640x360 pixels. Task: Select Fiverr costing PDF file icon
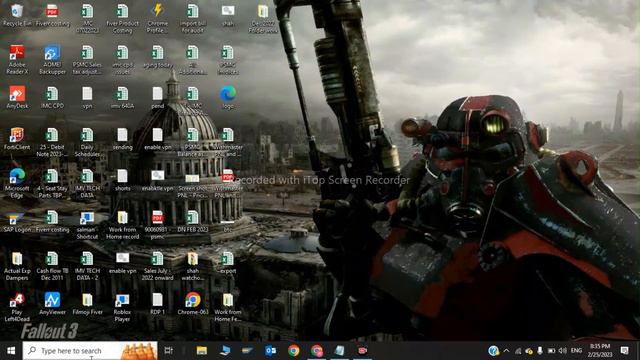pyautogui.click(x=52, y=15)
